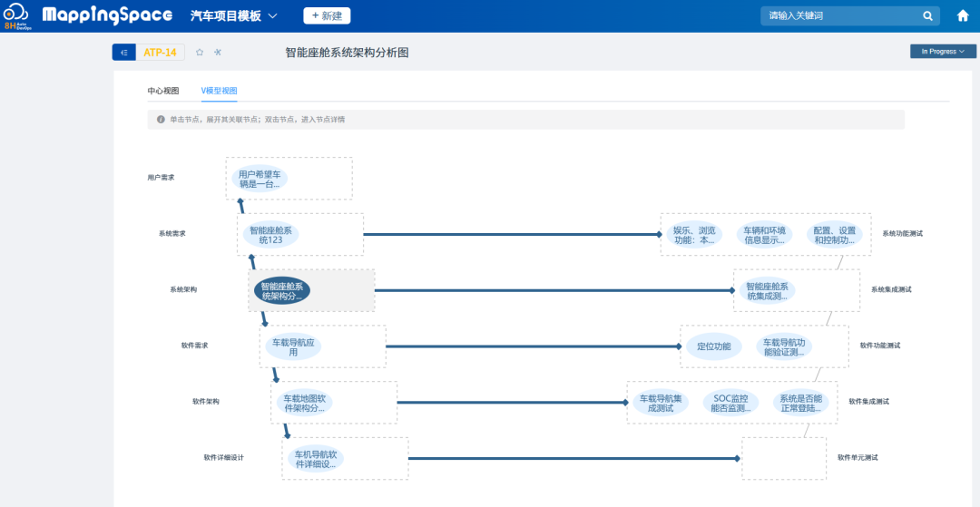Click the info icon in the hint bar

[161, 119]
